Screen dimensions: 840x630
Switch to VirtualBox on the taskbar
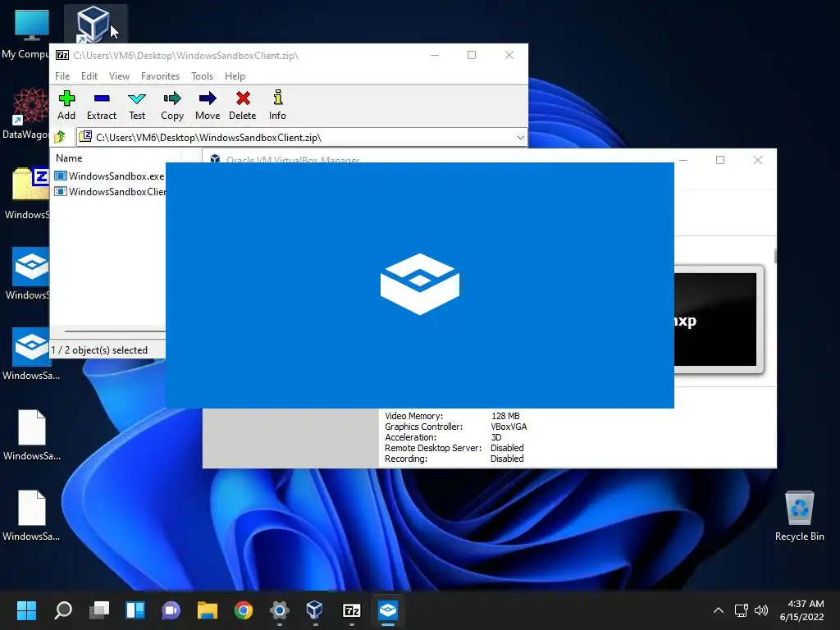click(315, 610)
